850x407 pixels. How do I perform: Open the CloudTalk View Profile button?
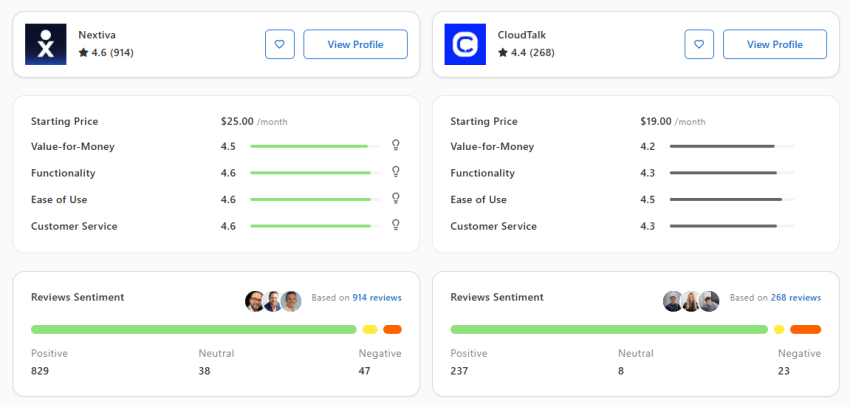(775, 44)
